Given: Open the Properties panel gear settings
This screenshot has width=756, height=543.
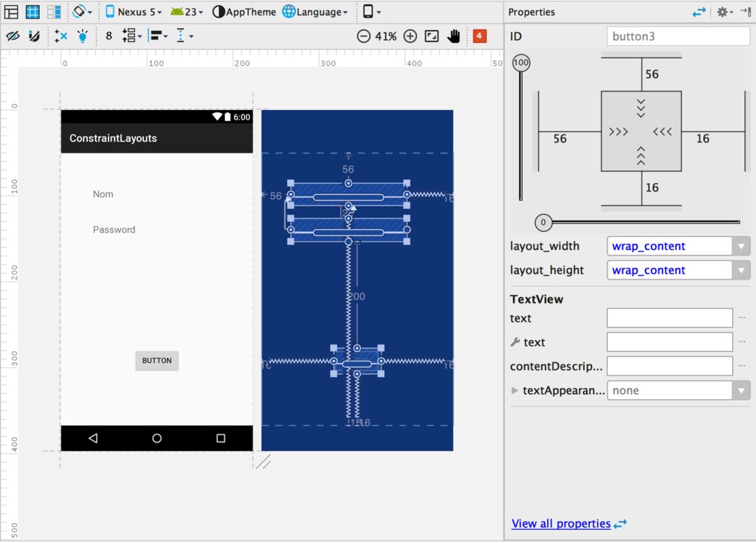Looking at the screenshot, I should 725,12.
